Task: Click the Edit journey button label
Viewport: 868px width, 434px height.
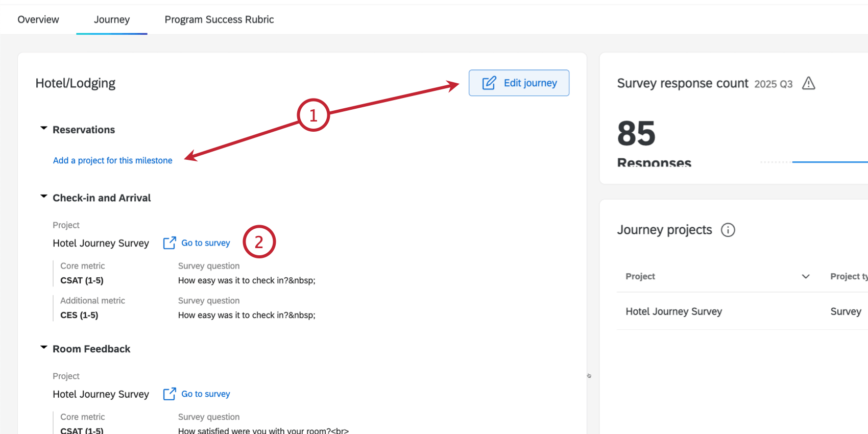Action: tap(530, 83)
